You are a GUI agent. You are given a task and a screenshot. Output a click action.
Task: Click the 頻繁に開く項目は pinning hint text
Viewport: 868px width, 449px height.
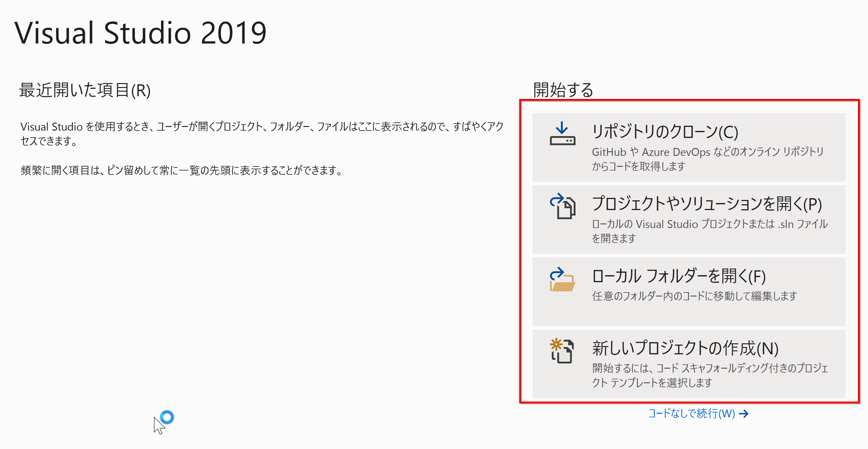182,170
